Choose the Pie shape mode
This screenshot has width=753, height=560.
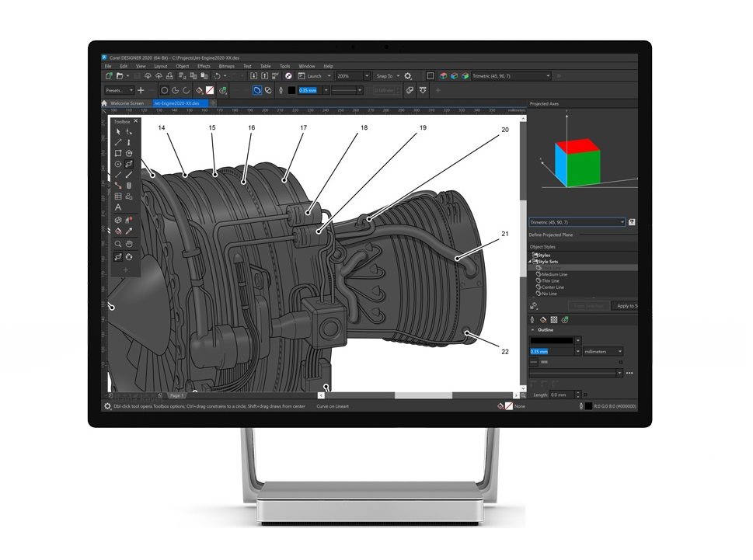176,90
